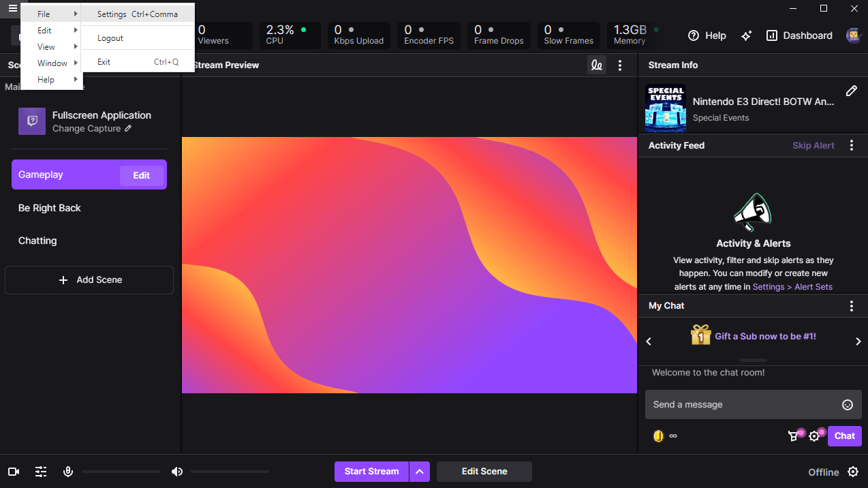Select the webcam capture icon
Viewport: 868px width, 488px height.
click(x=13, y=471)
